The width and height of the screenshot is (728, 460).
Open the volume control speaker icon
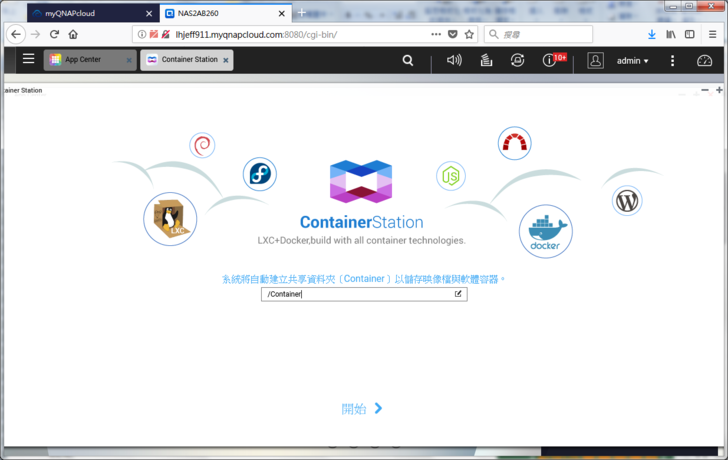(454, 60)
